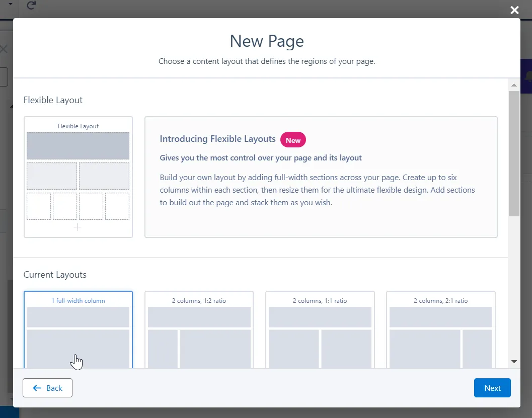The width and height of the screenshot is (532, 418).
Task: Click the pink New badge
Action: pos(293,140)
